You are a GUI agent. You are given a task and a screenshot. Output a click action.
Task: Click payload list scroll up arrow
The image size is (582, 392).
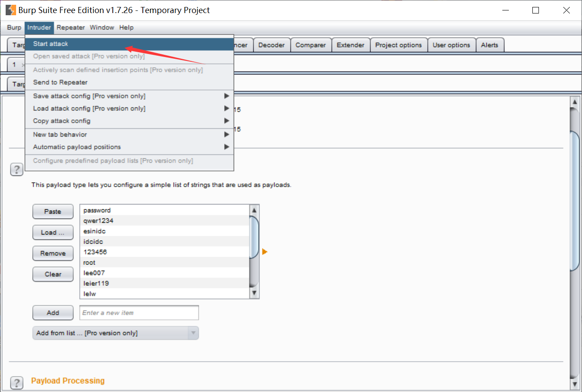tap(254, 210)
